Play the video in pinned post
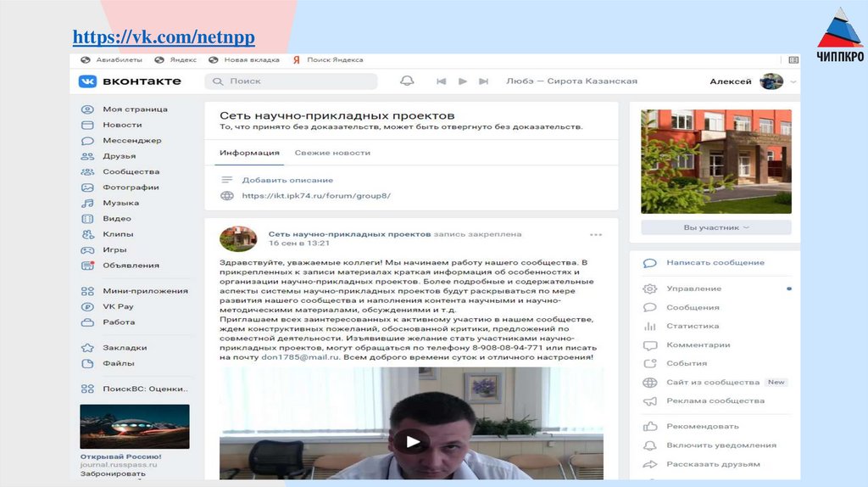 (x=412, y=441)
